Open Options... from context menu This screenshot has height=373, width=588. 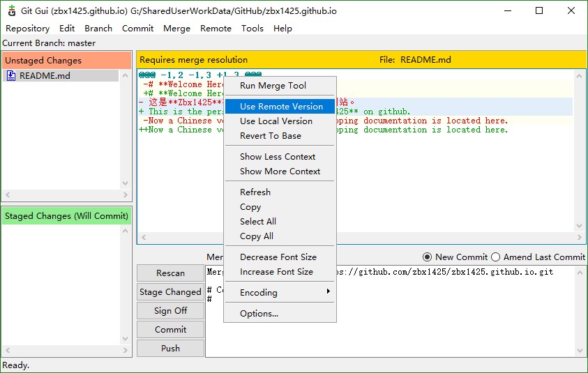280,314
